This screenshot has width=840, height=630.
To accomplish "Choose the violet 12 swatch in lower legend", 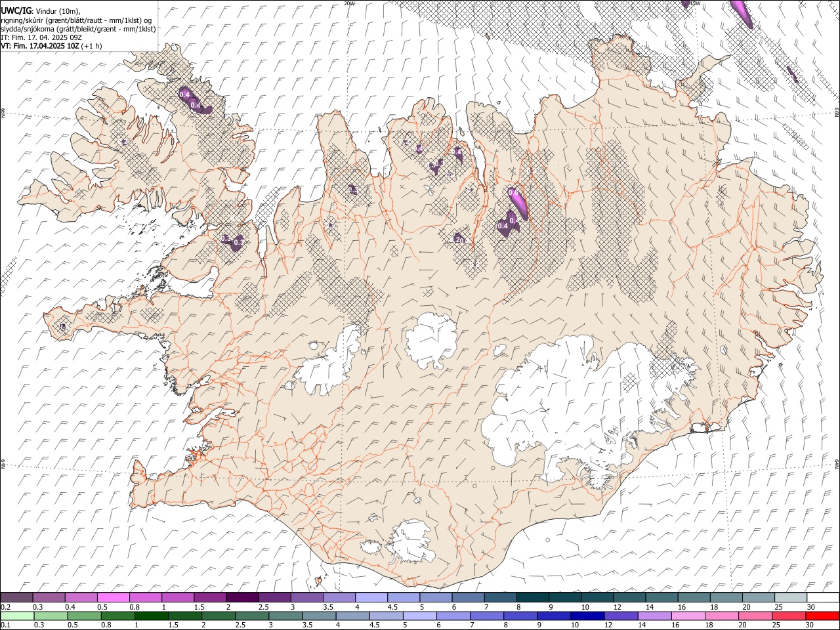I will pyautogui.click(x=621, y=616).
